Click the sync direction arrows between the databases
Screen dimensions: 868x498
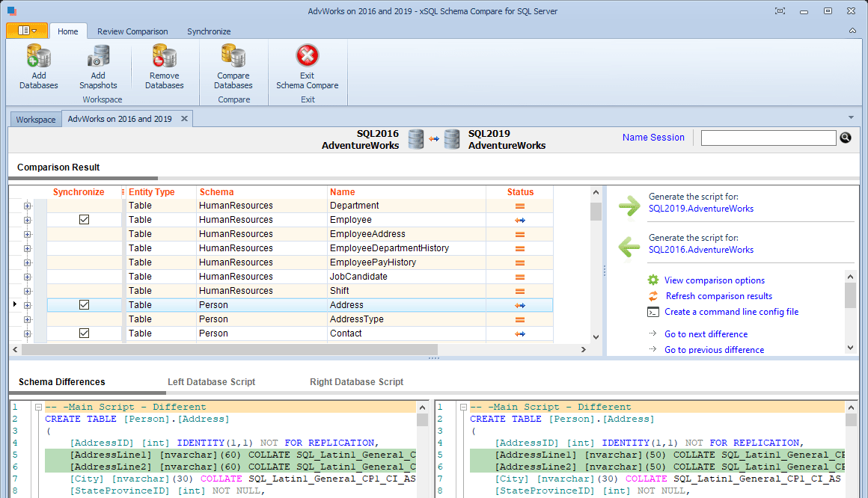434,139
